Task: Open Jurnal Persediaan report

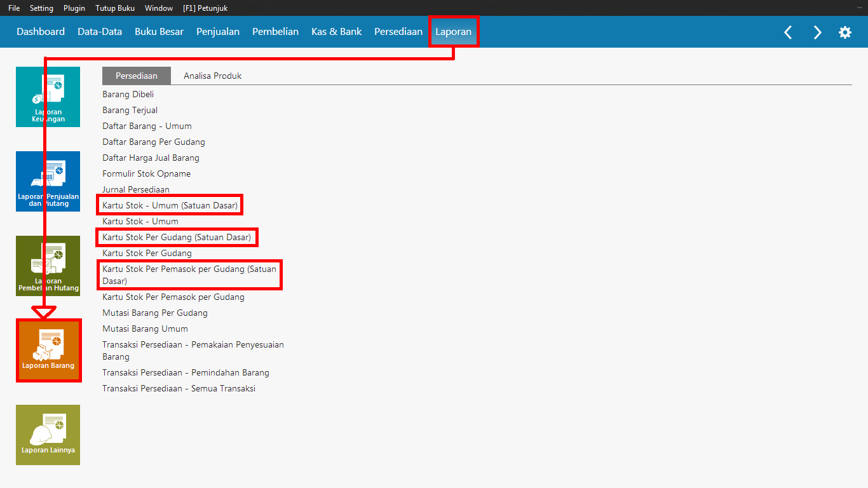Action: pyautogui.click(x=136, y=189)
